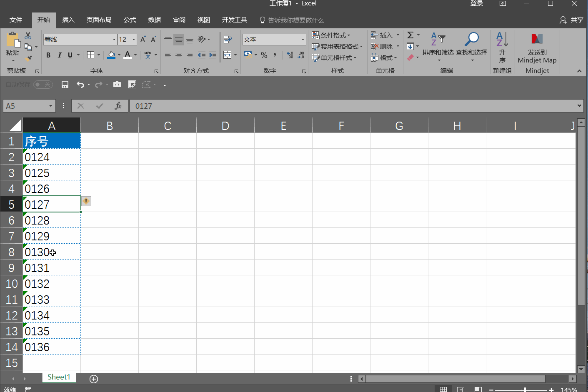Click the Wrap Text icon
Screen dimensions: 588x392
(228, 40)
